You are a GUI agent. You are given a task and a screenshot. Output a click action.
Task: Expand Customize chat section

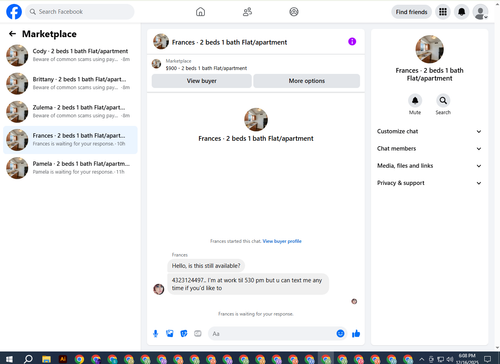click(x=429, y=131)
